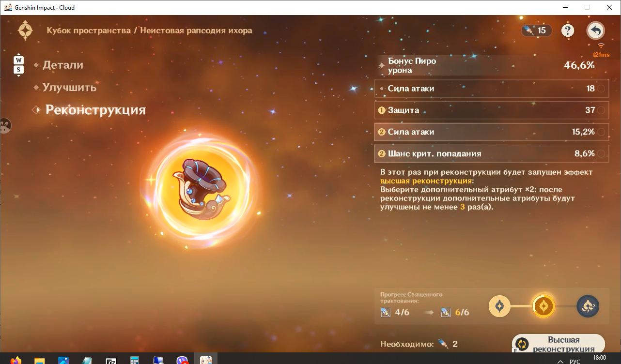Viewport: 621px width, 364px height.
Task: Tick the circle on Сила атаки 18 row
Action: [601, 89]
